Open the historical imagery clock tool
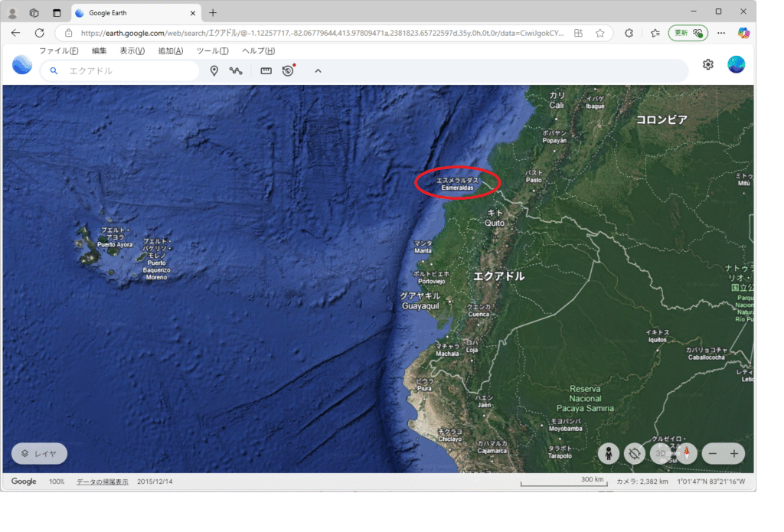 (288, 70)
